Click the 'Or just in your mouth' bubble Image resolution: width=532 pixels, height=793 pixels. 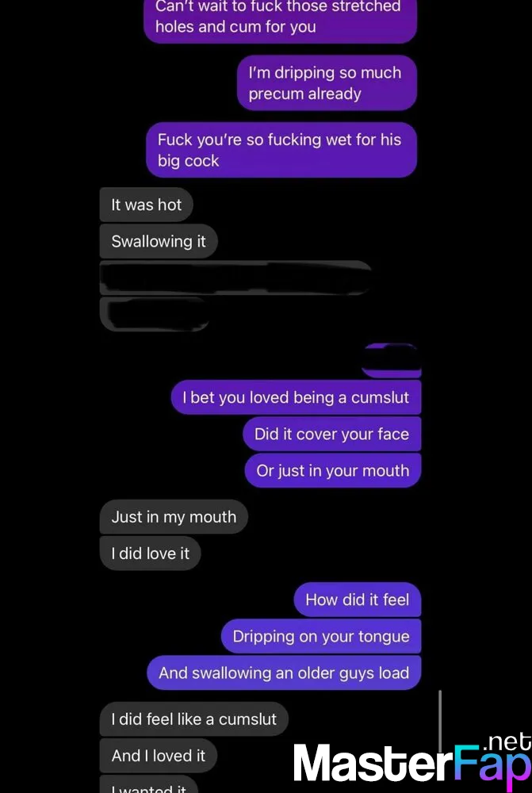333,470
